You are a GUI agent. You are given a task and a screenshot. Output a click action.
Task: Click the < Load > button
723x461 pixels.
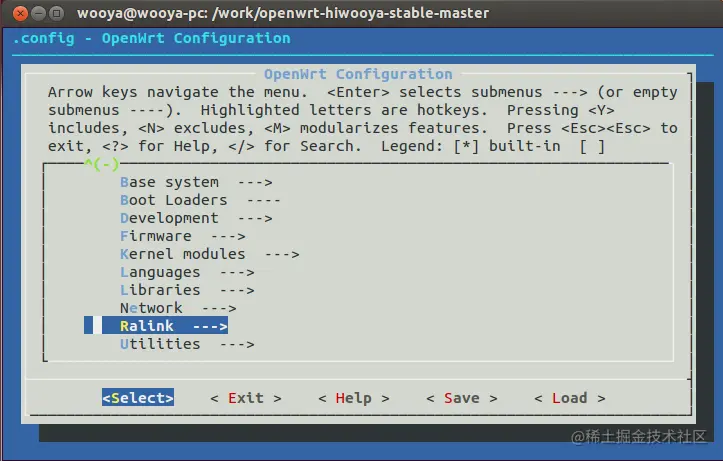570,397
